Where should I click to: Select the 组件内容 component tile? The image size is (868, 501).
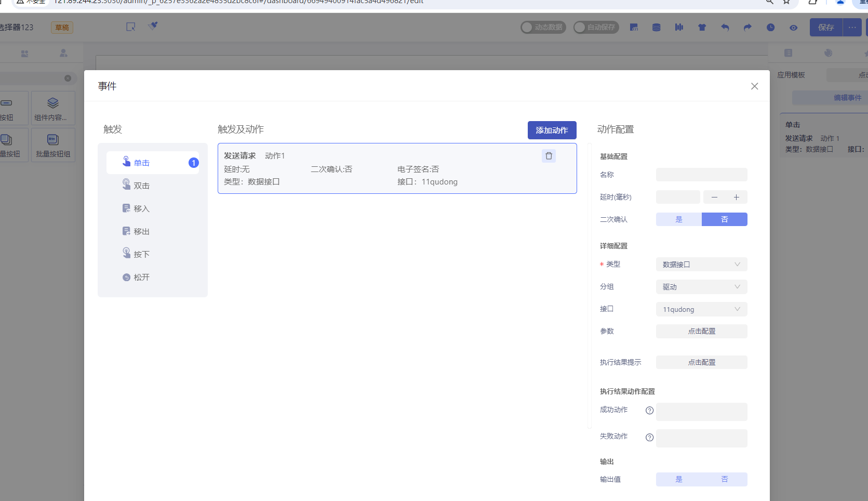[53, 108]
